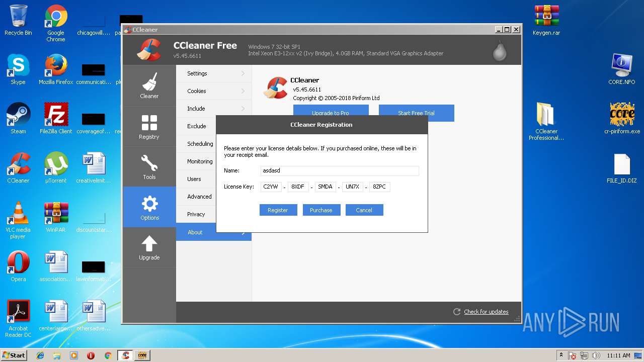Image resolution: width=644 pixels, height=362 pixels.
Task: Click second license key box 8XDF
Action: coord(298,187)
